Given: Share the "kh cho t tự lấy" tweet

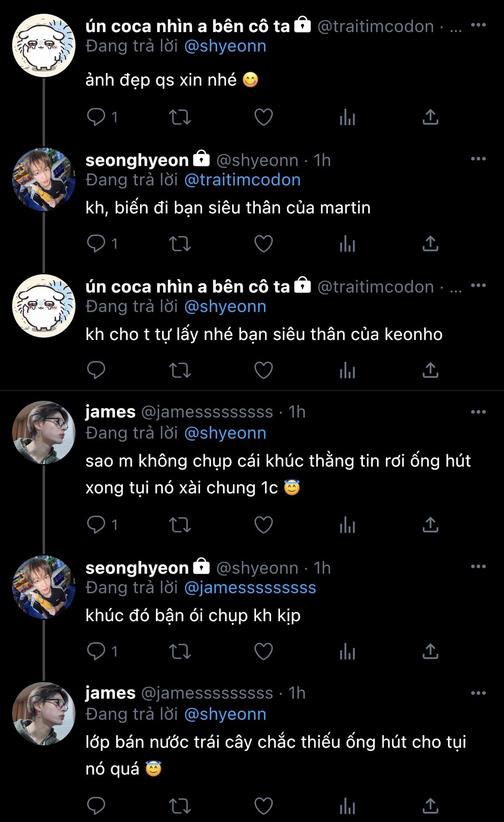Looking at the screenshot, I should tap(430, 370).
